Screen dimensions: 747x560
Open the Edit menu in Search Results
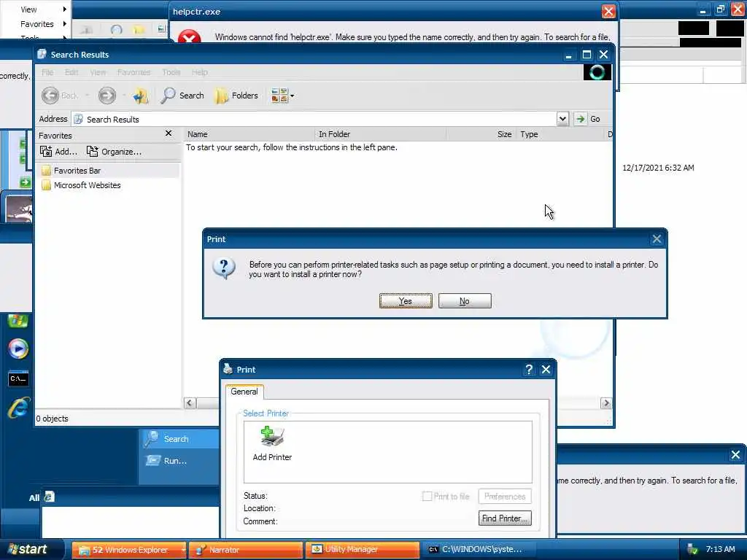pyautogui.click(x=71, y=72)
